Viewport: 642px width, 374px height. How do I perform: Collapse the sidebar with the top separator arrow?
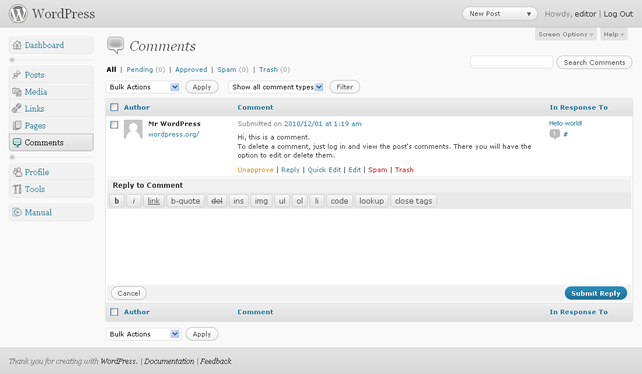(x=12, y=60)
